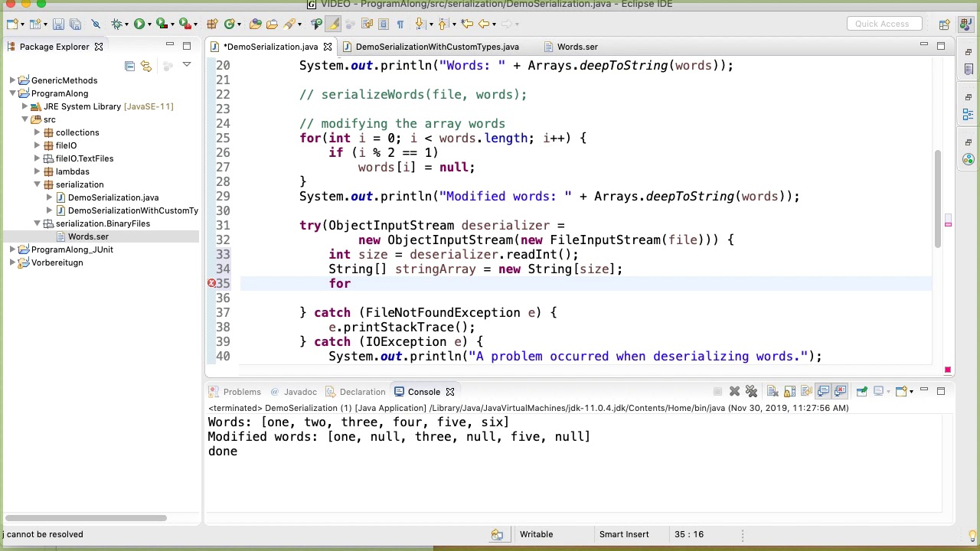Screen dimensions: 980x551
Task: Click the Save All toolbar icon
Action: (75, 24)
